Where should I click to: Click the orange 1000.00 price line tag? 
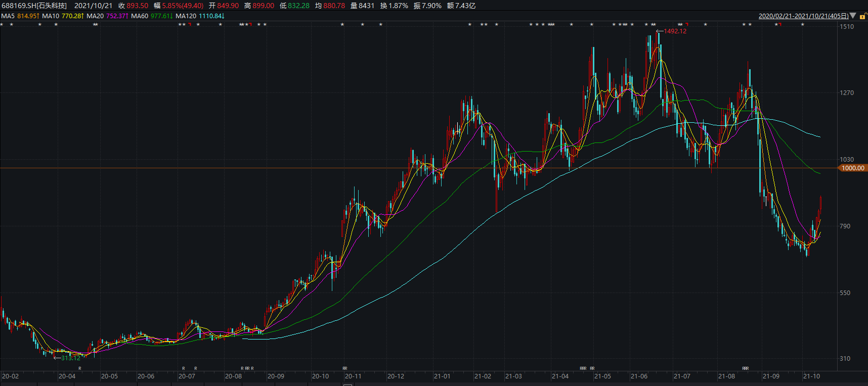coord(853,168)
